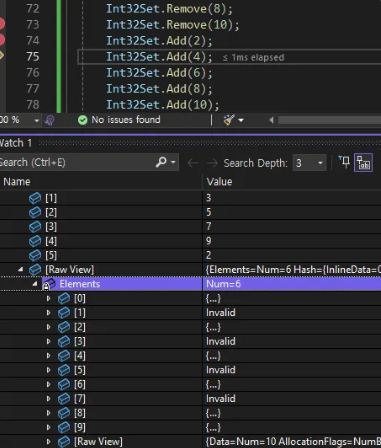Viewport: 381px width, 448px height.
Task: Click the current statement arrow on line 75
Action: coord(1,56)
